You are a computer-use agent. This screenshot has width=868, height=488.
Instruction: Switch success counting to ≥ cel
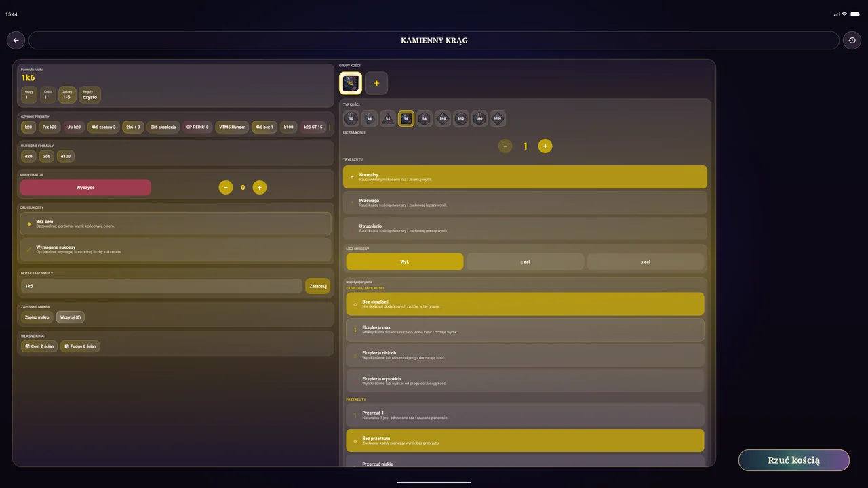(525, 262)
